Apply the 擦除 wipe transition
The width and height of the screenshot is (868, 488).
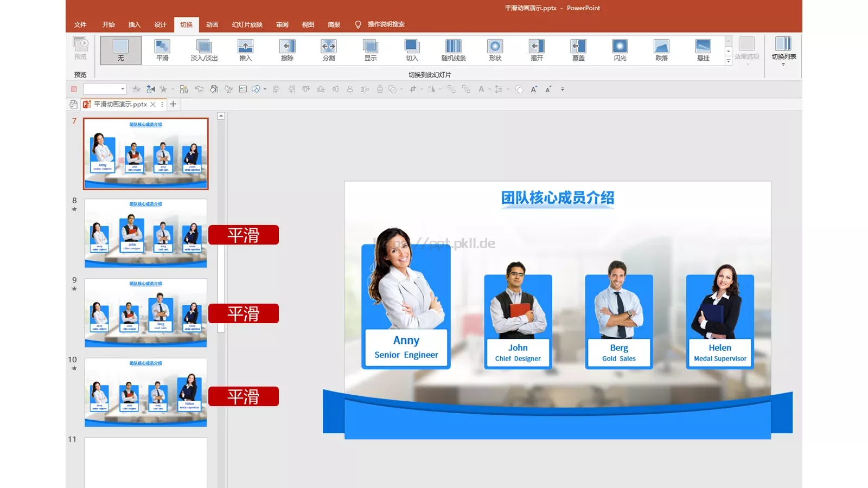(288, 50)
